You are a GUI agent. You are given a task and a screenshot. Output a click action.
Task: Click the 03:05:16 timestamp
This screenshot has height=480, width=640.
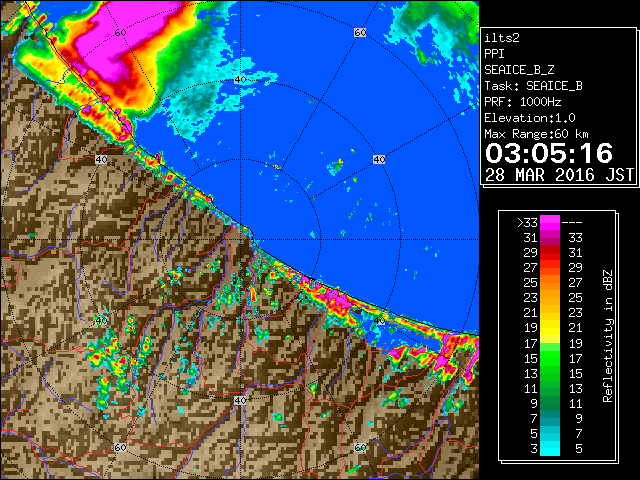click(549, 153)
